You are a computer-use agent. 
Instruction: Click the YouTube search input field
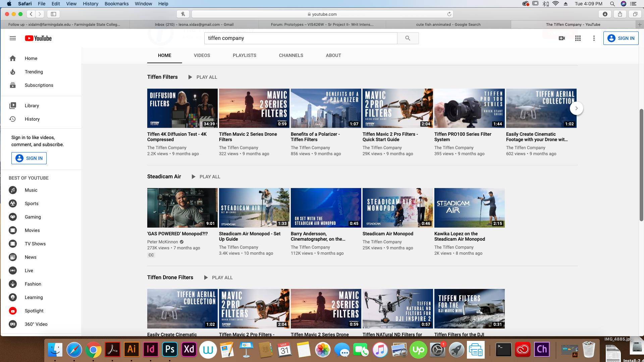[301, 38]
